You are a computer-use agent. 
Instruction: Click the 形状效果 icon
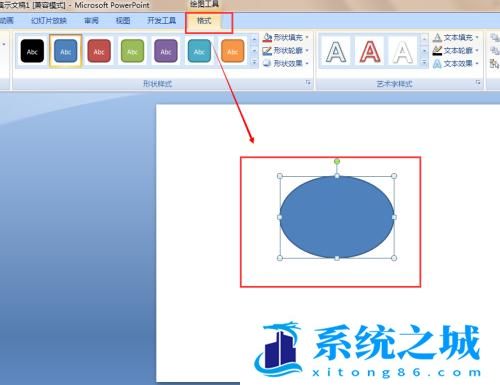click(267, 63)
